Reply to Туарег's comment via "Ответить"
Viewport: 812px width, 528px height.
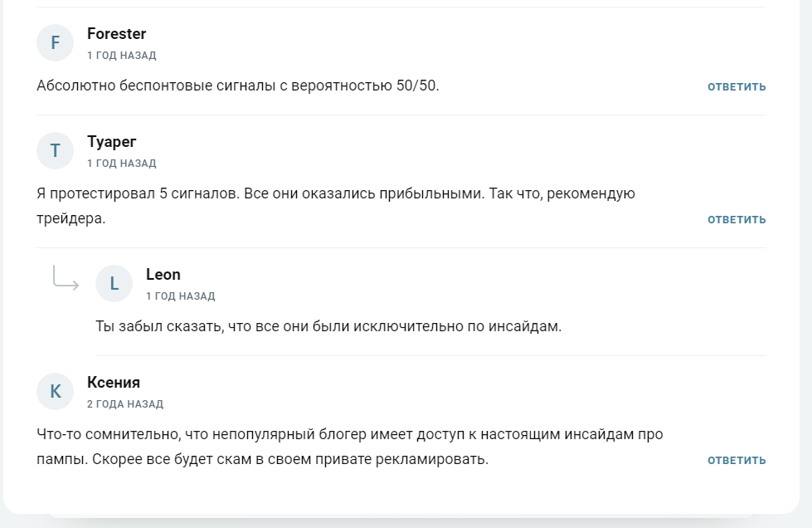(737, 220)
